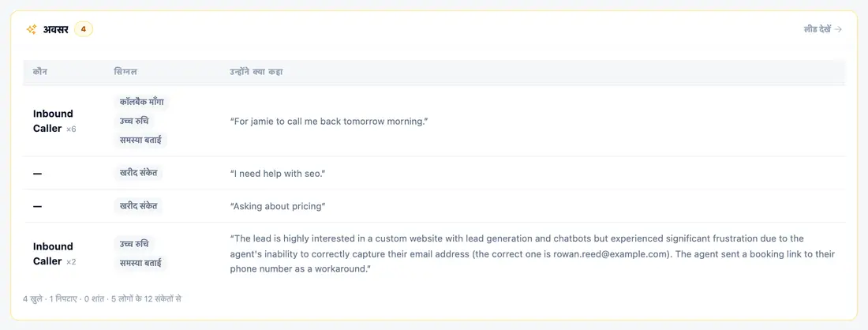Open the "Asking about pricing" quote

pos(277,206)
